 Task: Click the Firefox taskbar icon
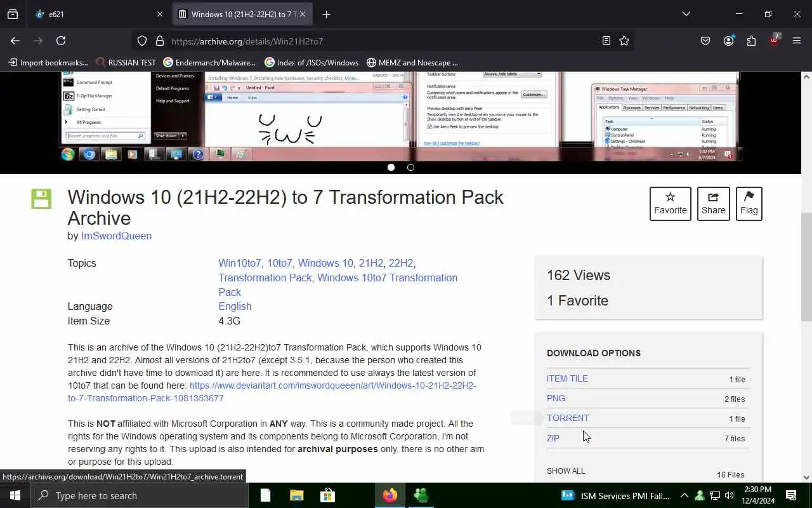390,495
